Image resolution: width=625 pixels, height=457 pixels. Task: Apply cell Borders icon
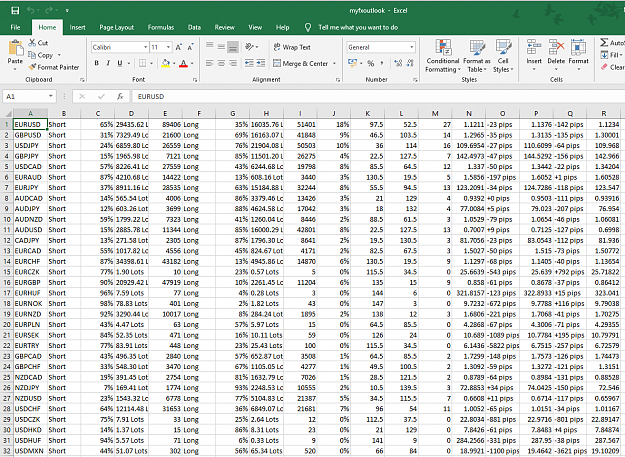tap(142, 63)
